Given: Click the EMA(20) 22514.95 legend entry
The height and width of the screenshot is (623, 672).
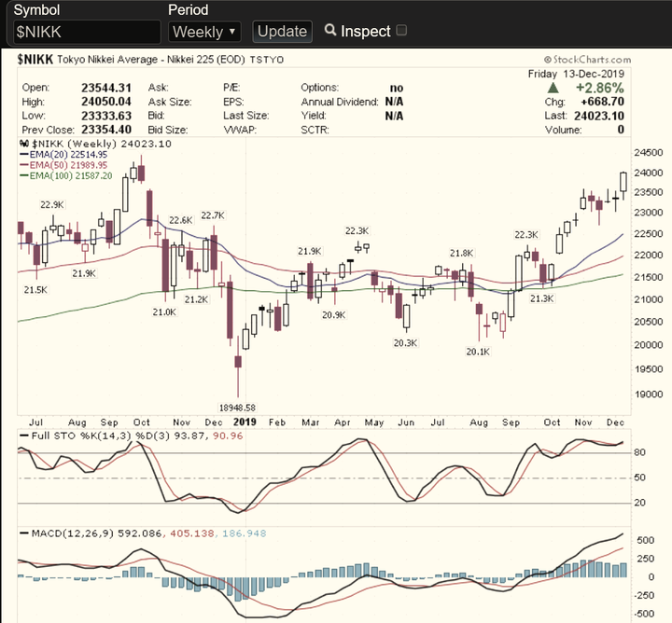Looking at the screenshot, I should point(63,155).
